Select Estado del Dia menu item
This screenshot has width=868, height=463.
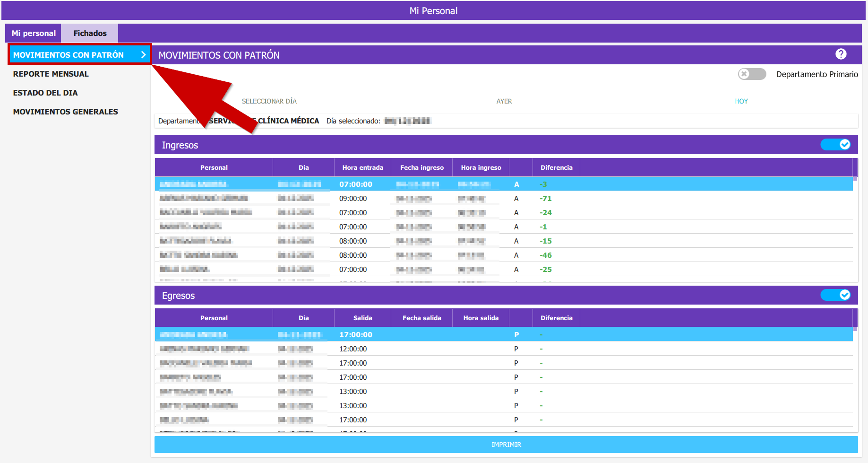pyautogui.click(x=45, y=93)
